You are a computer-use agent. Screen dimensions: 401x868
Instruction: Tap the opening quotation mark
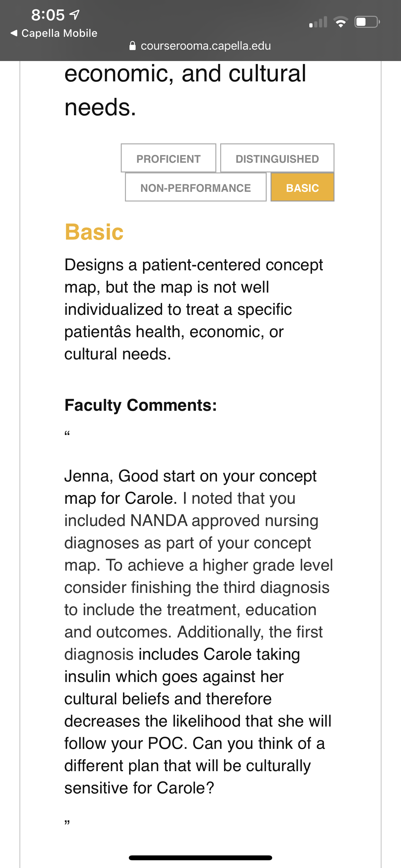tap(67, 433)
